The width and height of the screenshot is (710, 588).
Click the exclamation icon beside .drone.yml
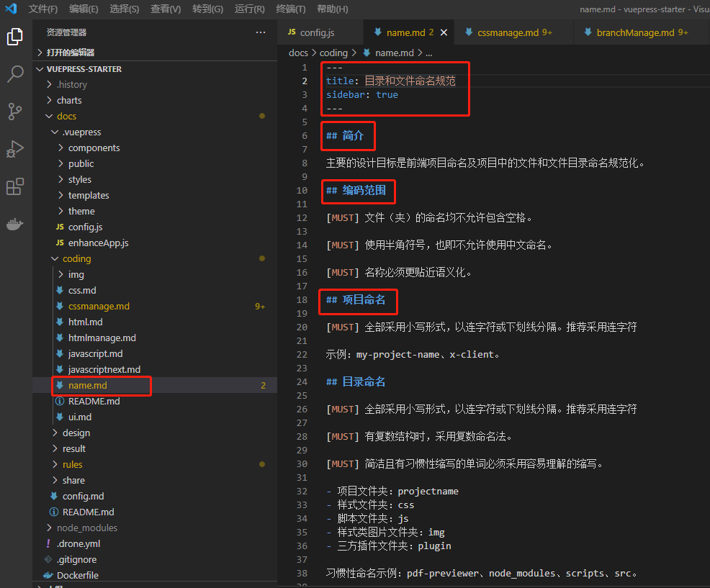pos(48,543)
